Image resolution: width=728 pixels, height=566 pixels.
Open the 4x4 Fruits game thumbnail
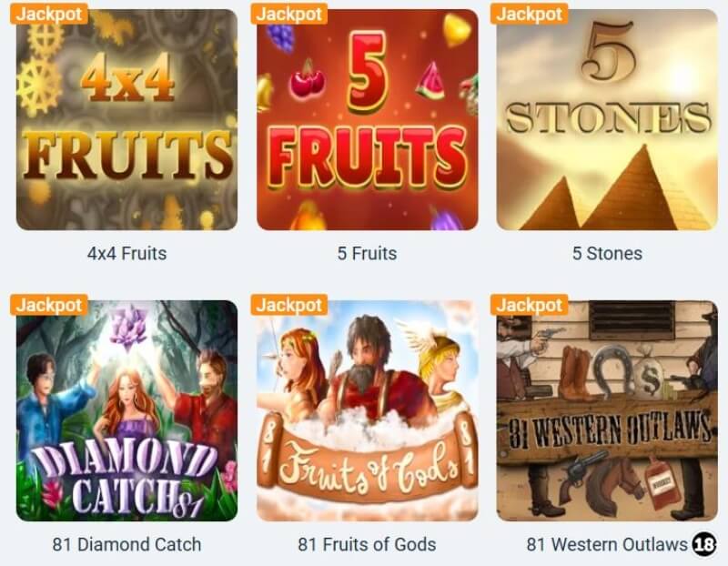point(126,120)
